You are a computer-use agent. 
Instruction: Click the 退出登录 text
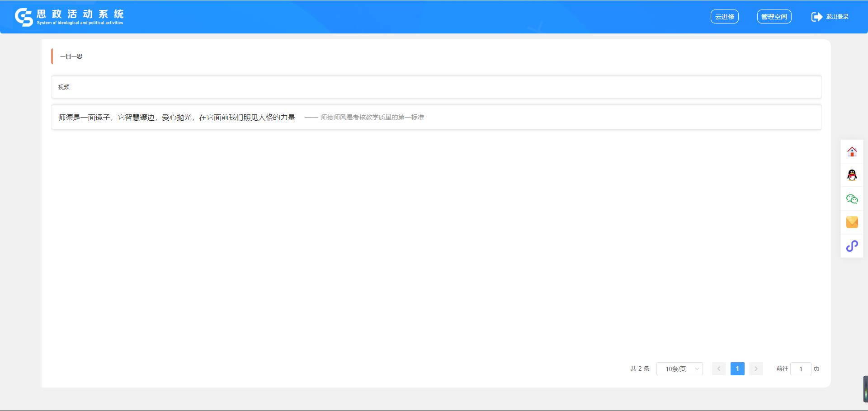click(x=837, y=17)
